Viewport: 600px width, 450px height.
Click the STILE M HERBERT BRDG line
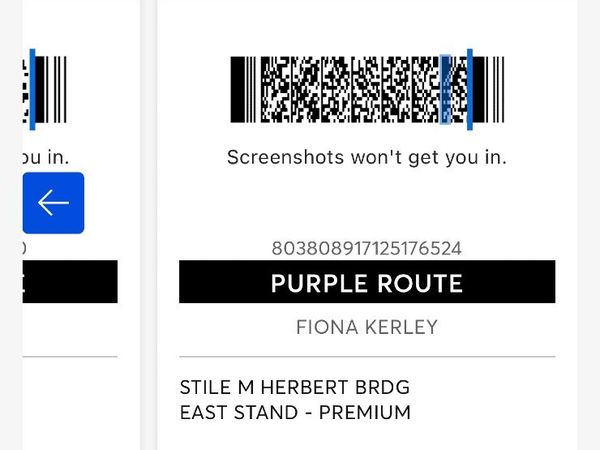(x=295, y=387)
